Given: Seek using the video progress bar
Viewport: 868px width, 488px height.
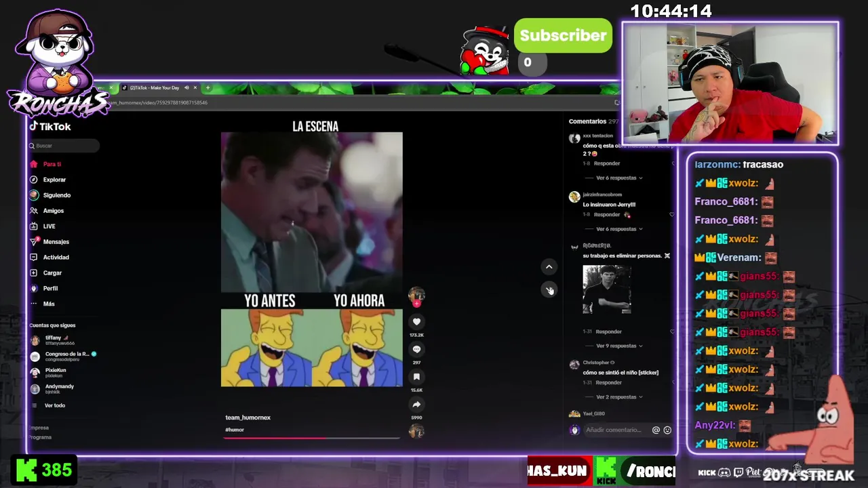Looking at the screenshot, I should 312,438.
